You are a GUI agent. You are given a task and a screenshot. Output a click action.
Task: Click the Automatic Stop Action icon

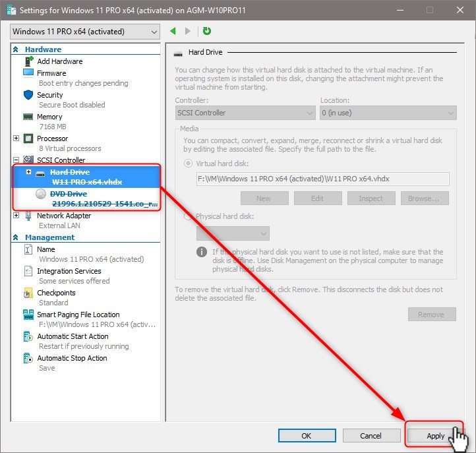click(x=28, y=358)
